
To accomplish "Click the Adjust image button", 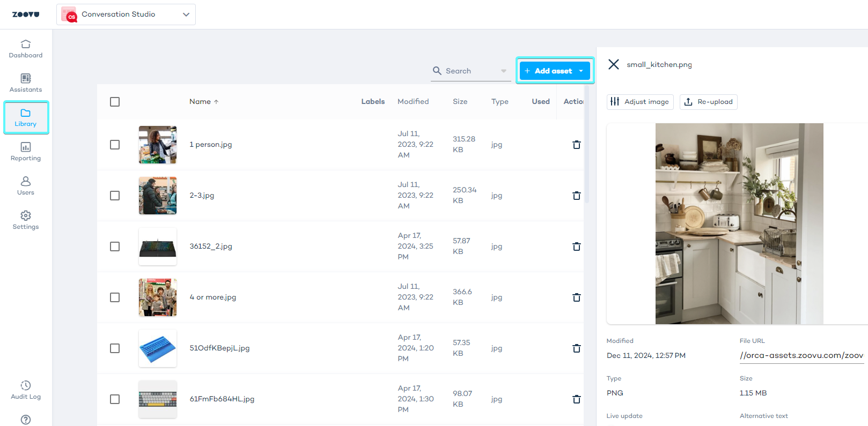I will [640, 102].
